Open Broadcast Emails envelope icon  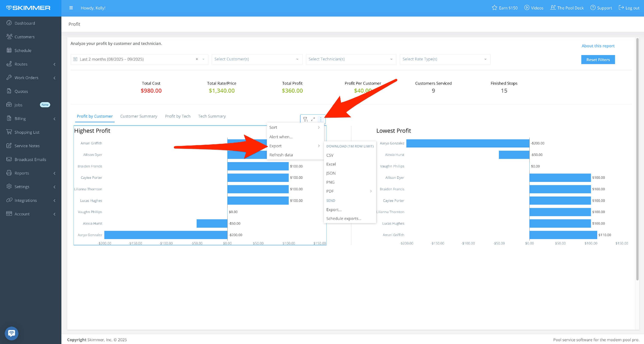point(9,159)
